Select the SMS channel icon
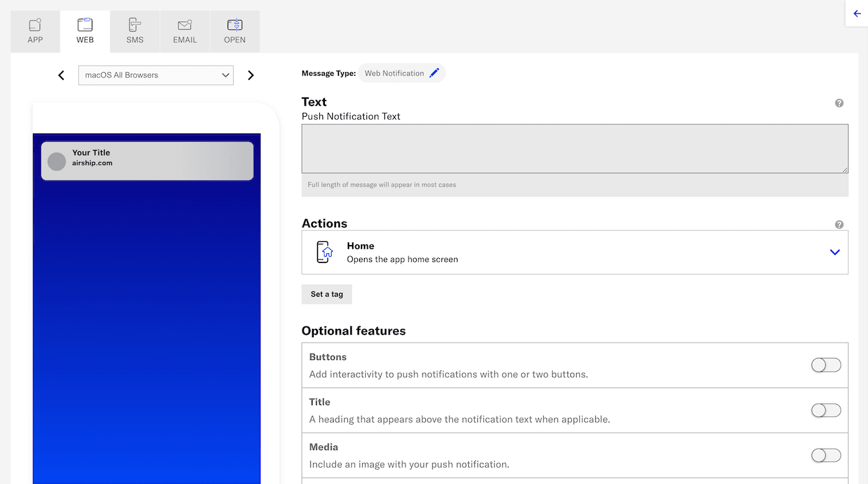868x484 pixels. tap(135, 25)
